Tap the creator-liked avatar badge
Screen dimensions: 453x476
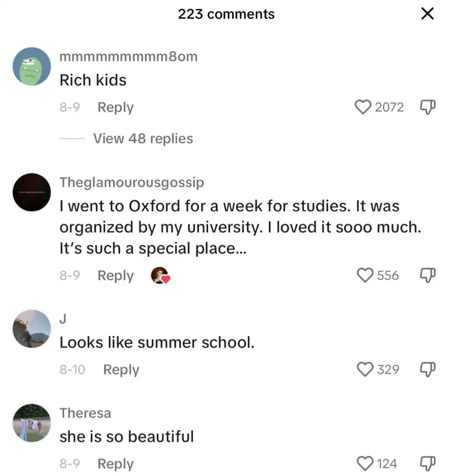pyautogui.click(x=160, y=276)
